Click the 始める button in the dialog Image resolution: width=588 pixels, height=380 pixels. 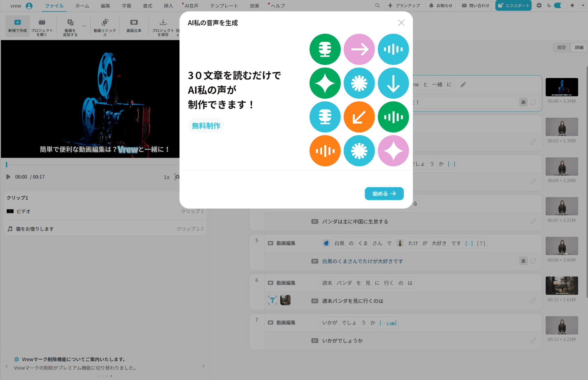click(x=384, y=194)
